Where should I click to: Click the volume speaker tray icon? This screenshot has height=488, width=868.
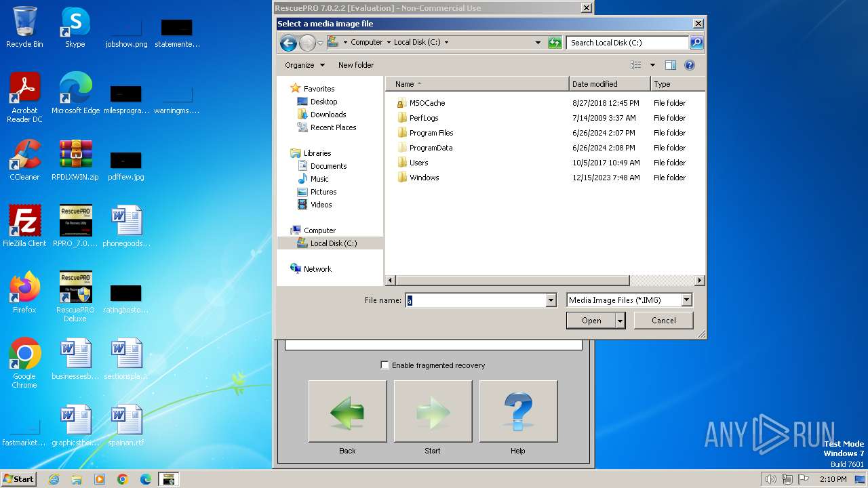(x=770, y=479)
